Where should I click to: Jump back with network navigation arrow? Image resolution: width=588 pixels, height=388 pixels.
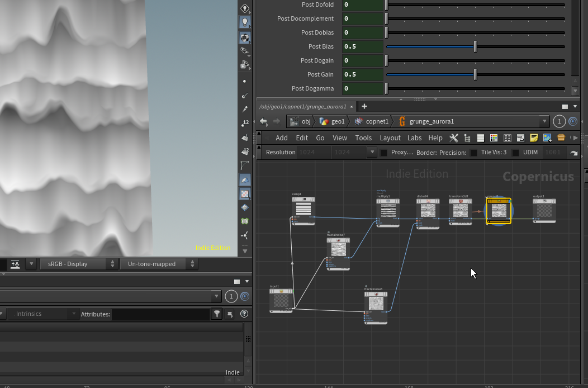click(x=263, y=121)
